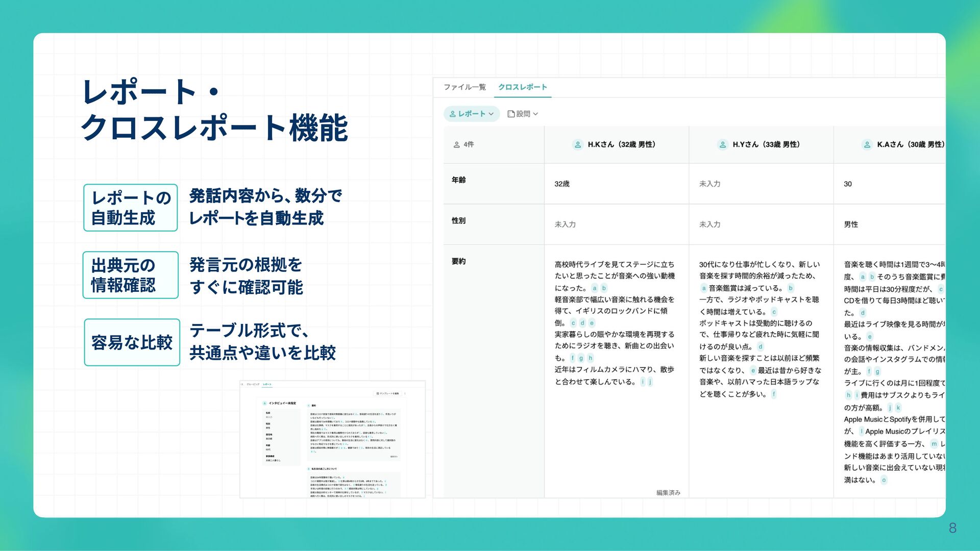This screenshot has height=551, width=980.
Task: Click the document icon beside 設問
Action: tap(511, 114)
